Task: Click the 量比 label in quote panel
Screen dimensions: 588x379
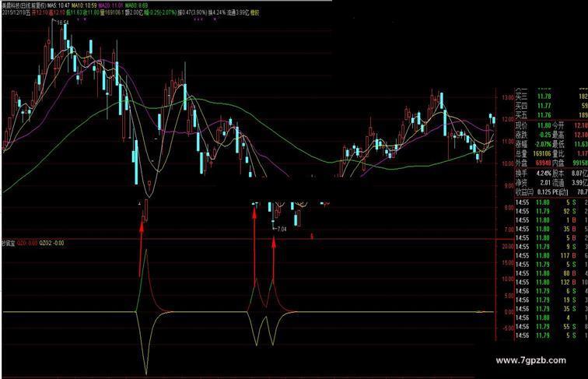Action: pyautogui.click(x=558, y=153)
